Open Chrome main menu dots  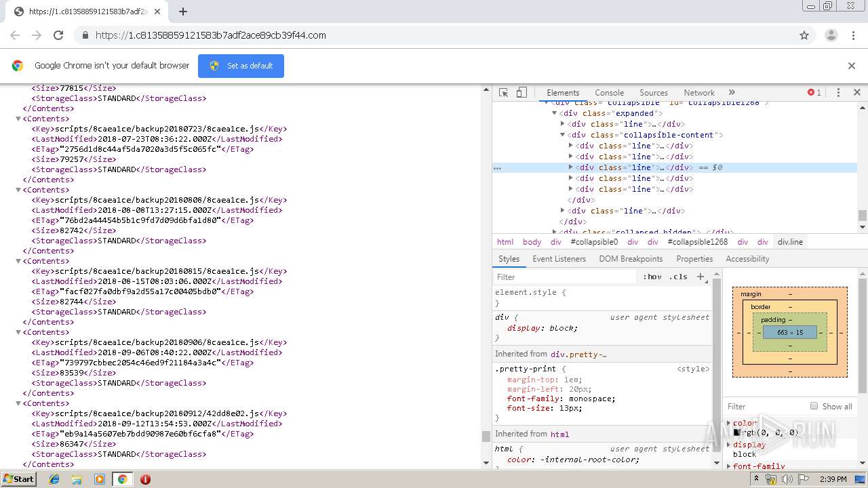(853, 35)
